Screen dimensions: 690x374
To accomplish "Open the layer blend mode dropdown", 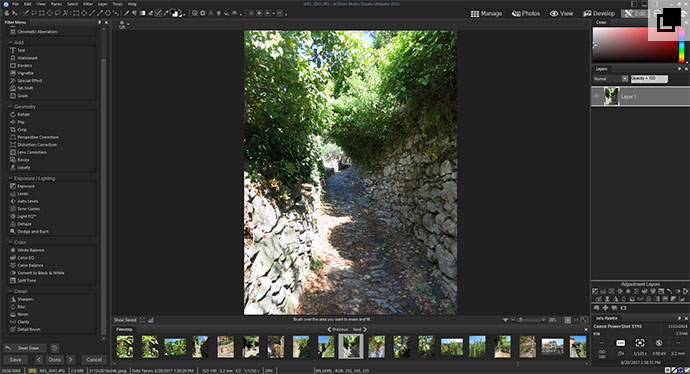I will [x=610, y=79].
